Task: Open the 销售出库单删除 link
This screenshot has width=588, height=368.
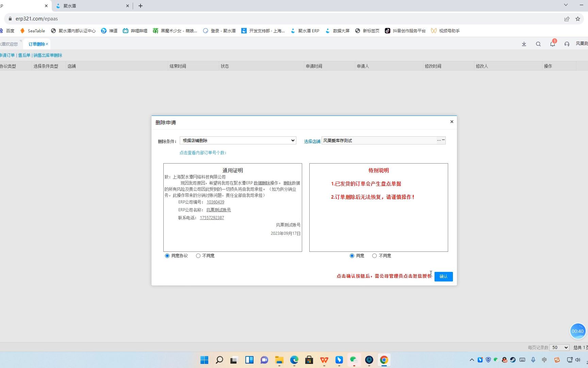Action: [48, 55]
